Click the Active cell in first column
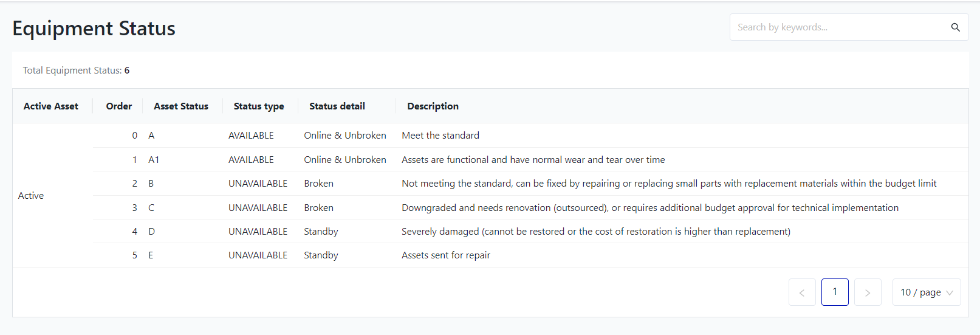The image size is (980, 335). [x=31, y=196]
